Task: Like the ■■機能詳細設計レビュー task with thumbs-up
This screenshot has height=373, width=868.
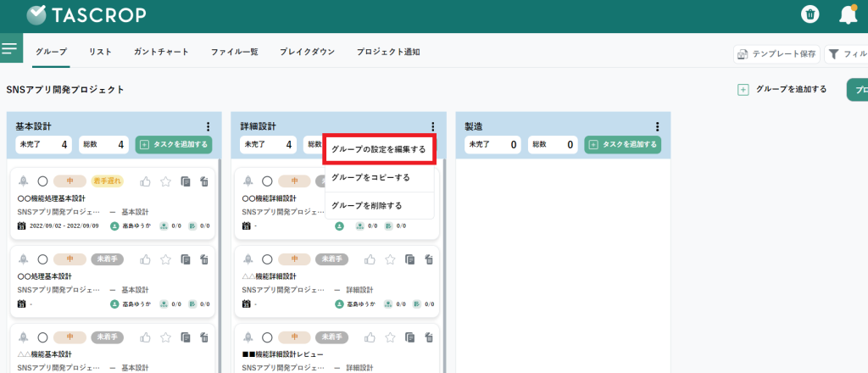Action: pyautogui.click(x=370, y=337)
